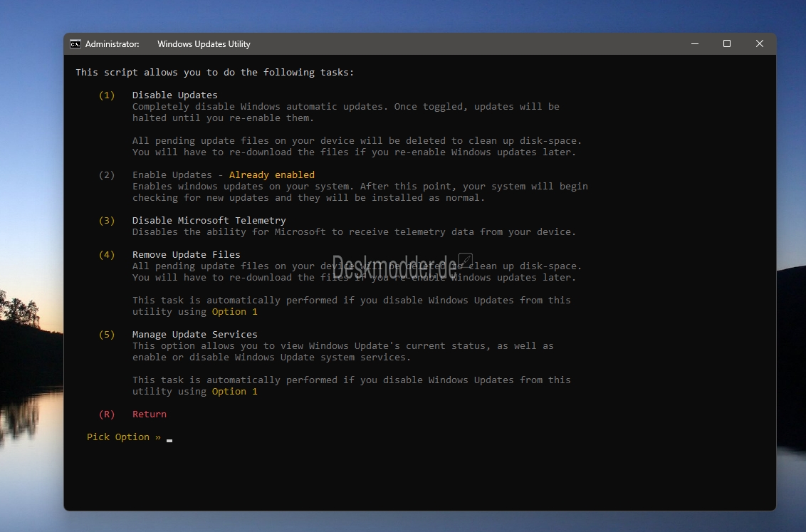Viewport: 806px width, 532px height.
Task: Select the "(3)" option number
Action: tap(107, 221)
